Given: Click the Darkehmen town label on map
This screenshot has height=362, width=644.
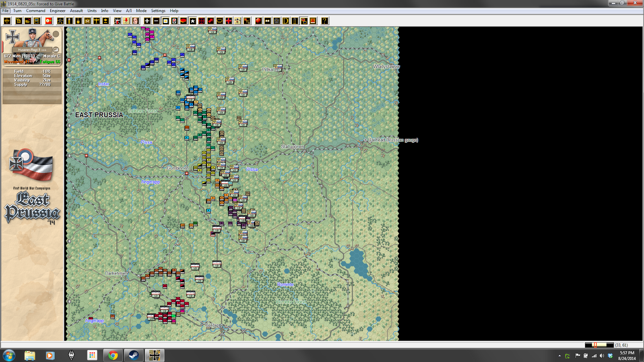Looking at the screenshot, I should [116, 274].
